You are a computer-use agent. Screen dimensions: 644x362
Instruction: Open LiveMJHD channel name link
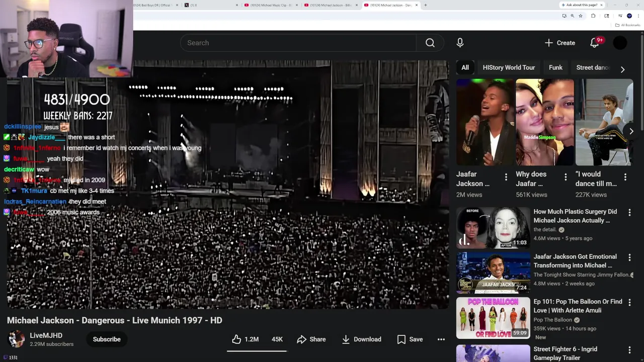tap(46, 335)
